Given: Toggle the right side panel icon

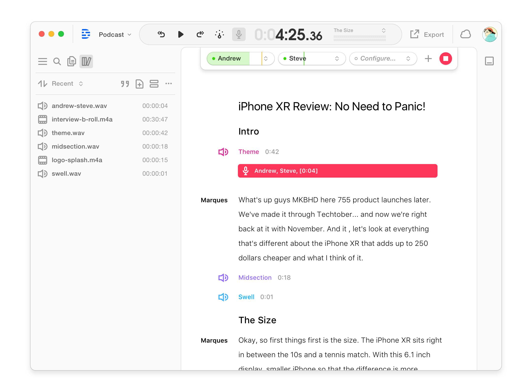Looking at the screenshot, I should pos(489,61).
